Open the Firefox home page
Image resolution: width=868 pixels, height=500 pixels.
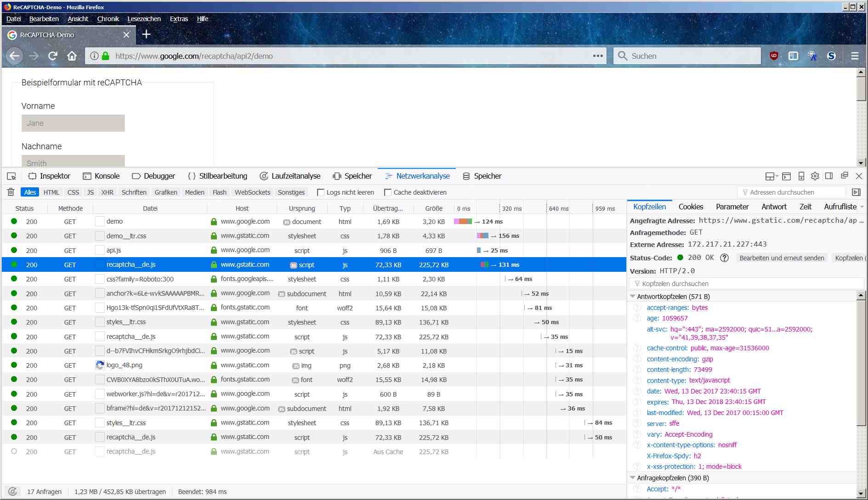[72, 56]
